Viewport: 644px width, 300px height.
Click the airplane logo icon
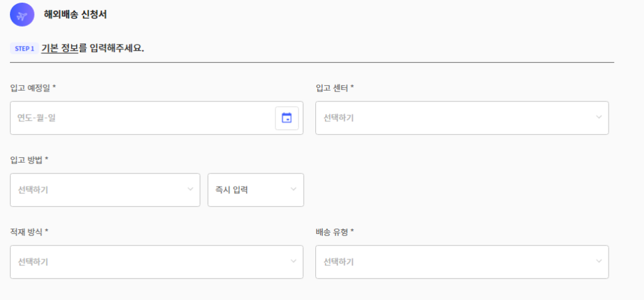pyautogui.click(x=22, y=15)
